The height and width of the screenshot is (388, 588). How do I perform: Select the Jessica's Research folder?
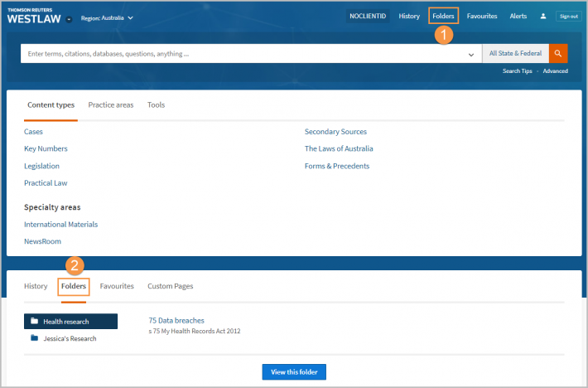pyautogui.click(x=70, y=338)
